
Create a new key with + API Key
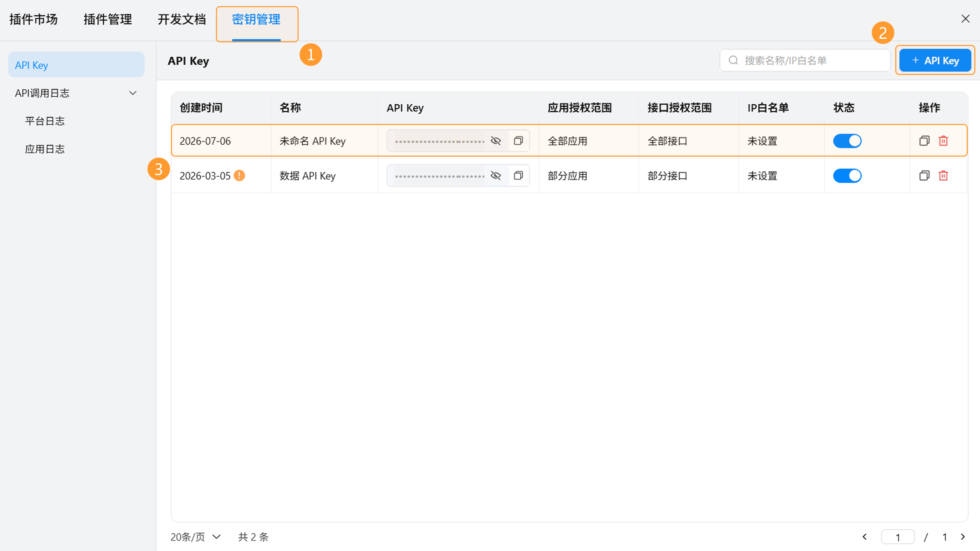coord(935,60)
